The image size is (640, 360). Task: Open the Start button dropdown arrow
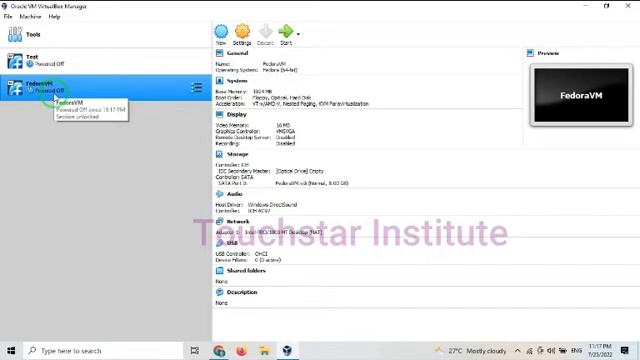click(x=298, y=34)
